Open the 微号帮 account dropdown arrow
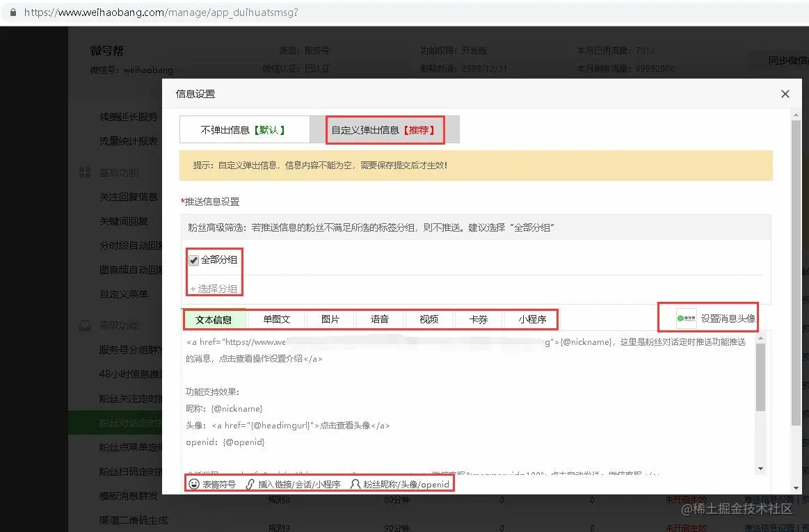The width and height of the screenshot is (809, 532). pyautogui.click(x=179, y=71)
